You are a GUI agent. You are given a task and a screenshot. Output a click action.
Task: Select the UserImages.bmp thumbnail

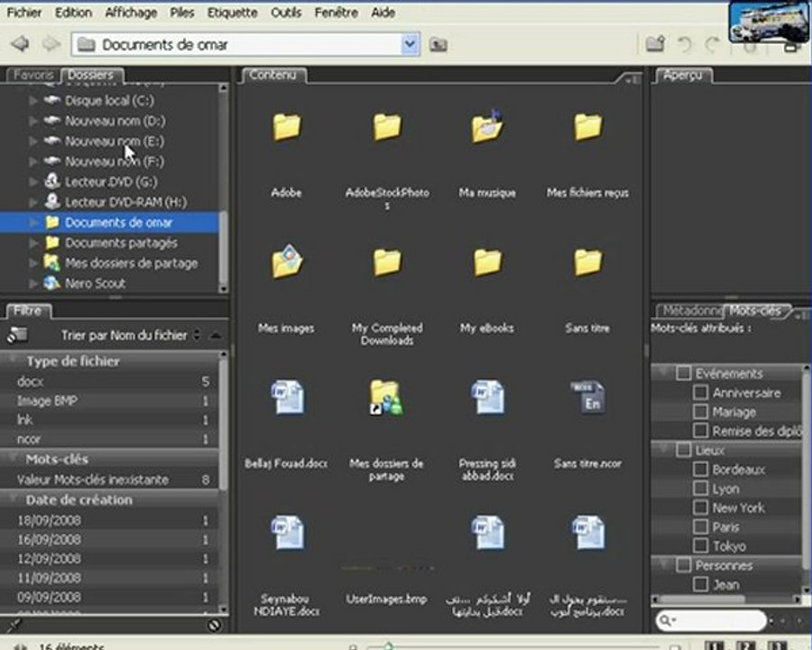pos(387,568)
